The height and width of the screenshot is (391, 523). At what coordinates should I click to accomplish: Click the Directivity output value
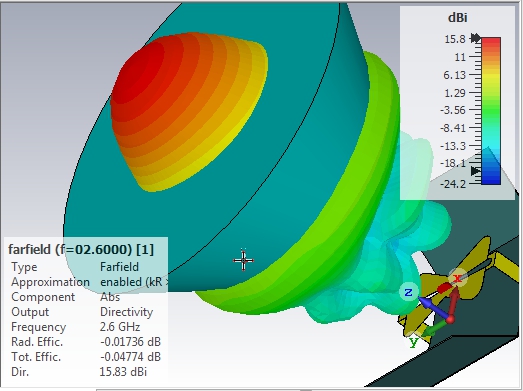click(126, 312)
